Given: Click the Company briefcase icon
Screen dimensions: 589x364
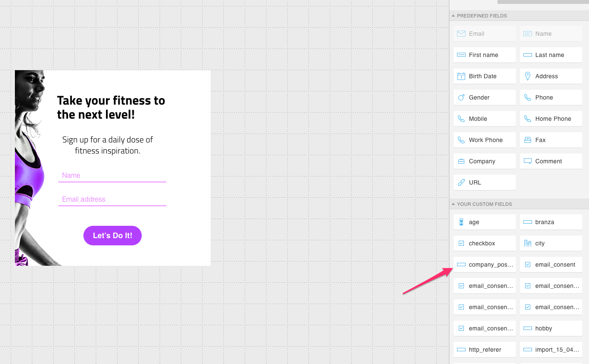Looking at the screenshot, I should click(x=461, y=161).
